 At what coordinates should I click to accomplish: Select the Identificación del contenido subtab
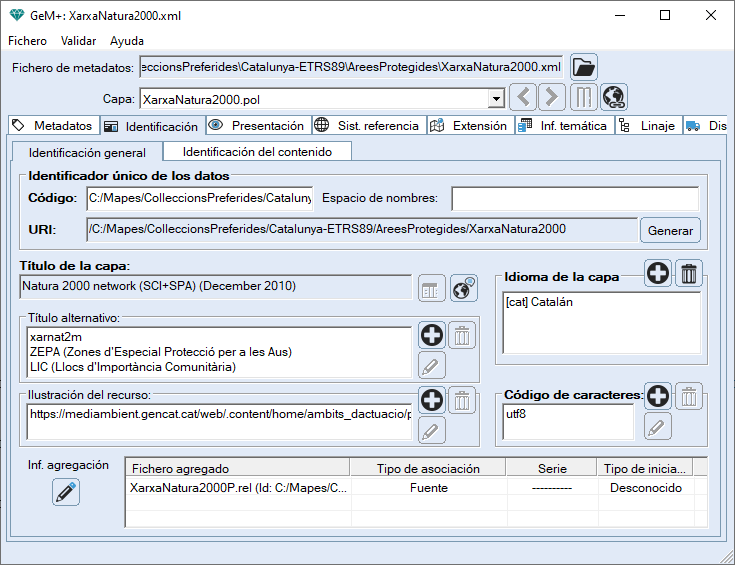(257, 151)
